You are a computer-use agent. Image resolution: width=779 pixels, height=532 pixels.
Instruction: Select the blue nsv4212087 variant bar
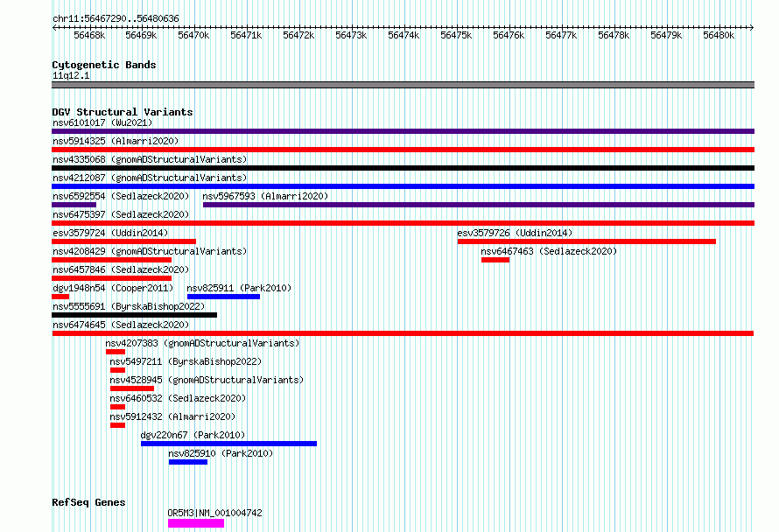click(x=403, y=186)
